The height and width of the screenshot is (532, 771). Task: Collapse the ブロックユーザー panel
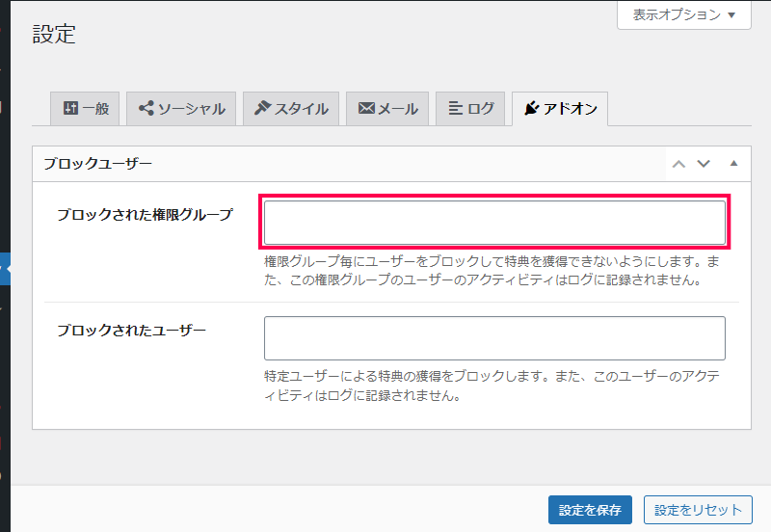point(733,164)
